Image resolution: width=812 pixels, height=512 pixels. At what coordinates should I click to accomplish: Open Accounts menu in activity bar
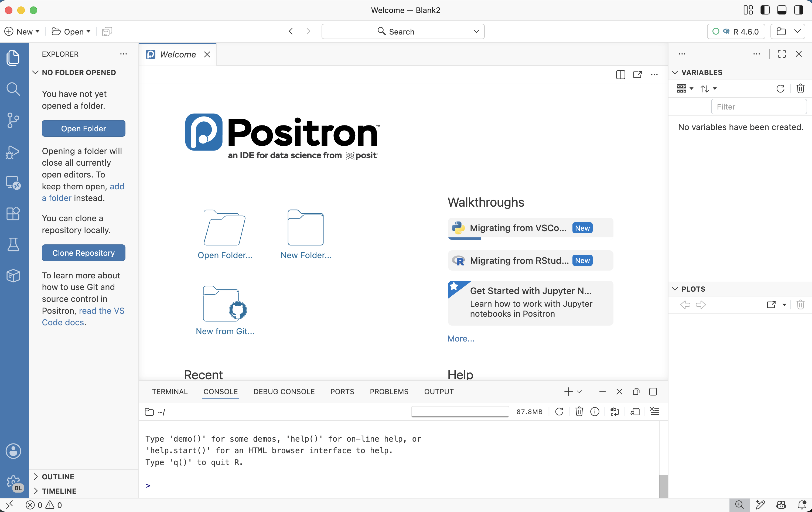click(x=13, y=451)
